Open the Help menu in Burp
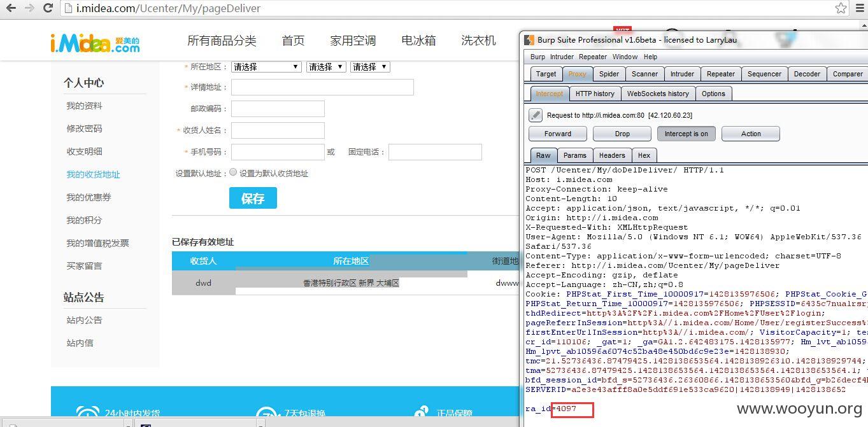Screen dimensions: 868x427 650,57
